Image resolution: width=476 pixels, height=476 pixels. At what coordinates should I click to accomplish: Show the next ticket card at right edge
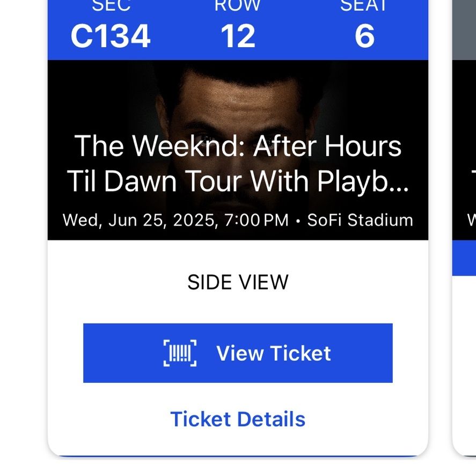click(464, 228)
